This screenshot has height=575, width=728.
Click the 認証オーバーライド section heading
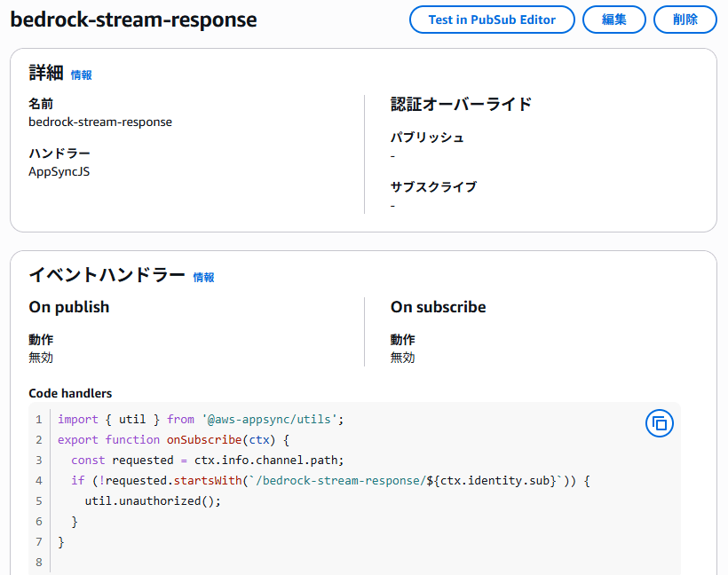(461, 104)
